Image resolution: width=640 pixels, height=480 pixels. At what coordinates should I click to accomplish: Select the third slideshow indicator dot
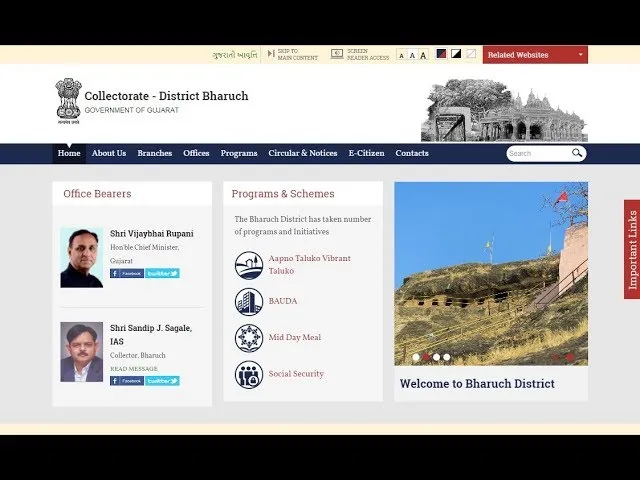[x=436, y=357]
